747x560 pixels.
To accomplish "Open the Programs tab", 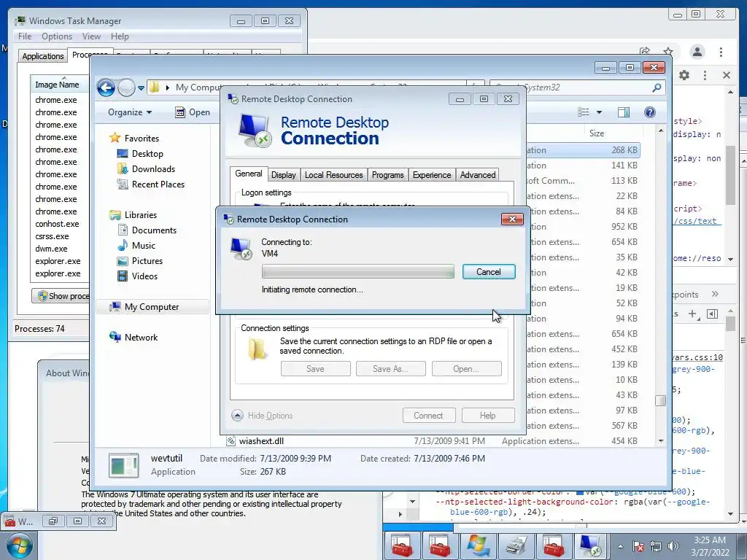I will coord(387,175).
